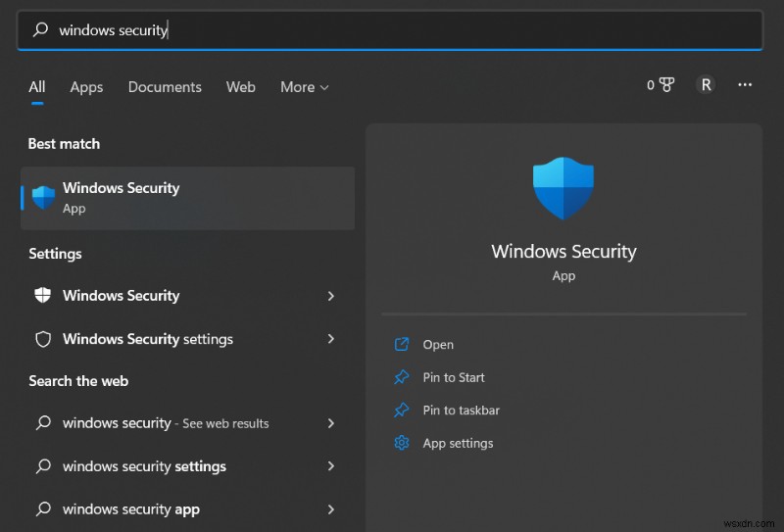Click the Best match heading
This screenshot has width=784, height=532.
coord(64,144)
